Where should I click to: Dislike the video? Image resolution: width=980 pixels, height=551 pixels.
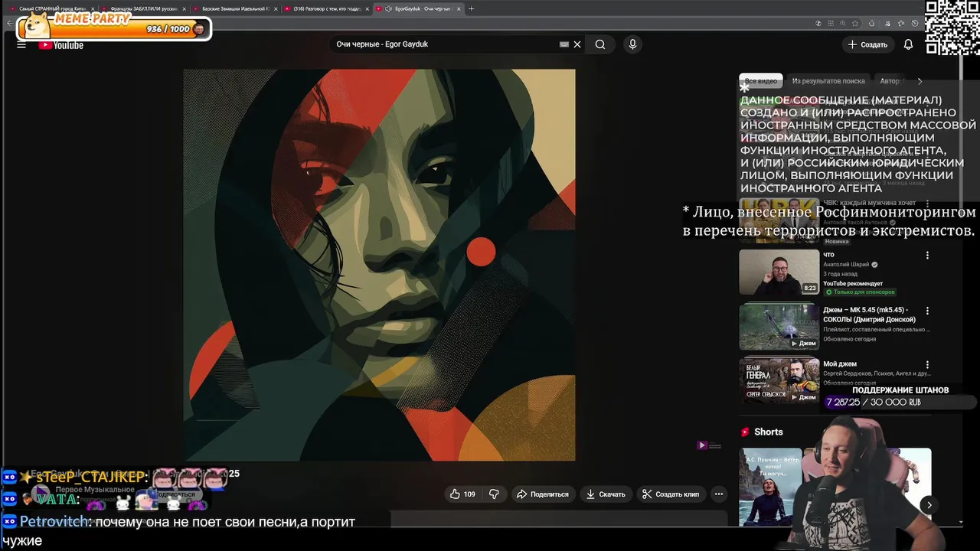(x=494, y=494)
